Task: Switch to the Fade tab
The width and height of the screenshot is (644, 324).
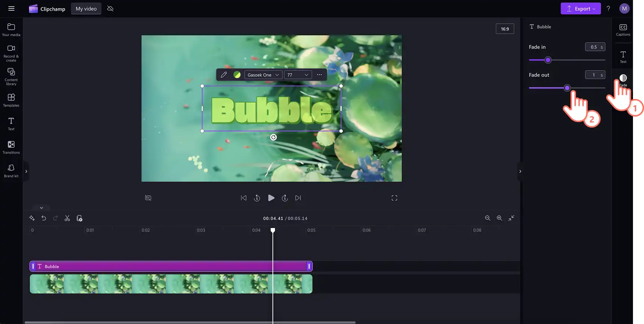Action: pos(623,80)
